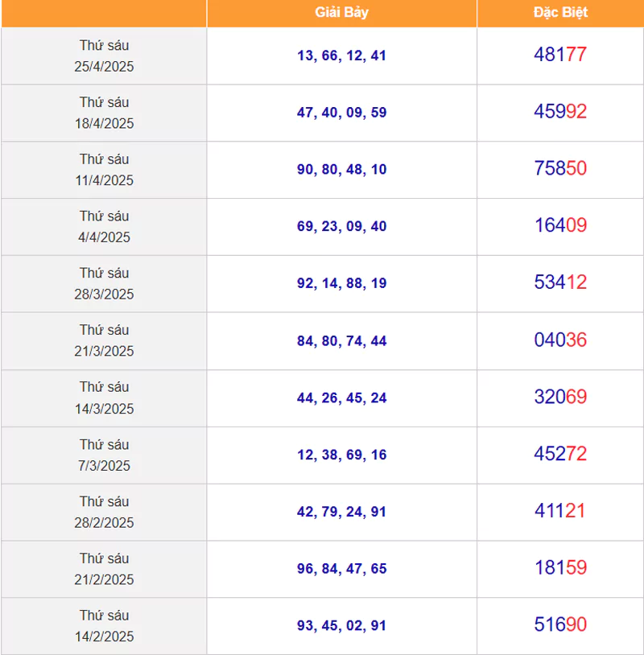Click the special prize number 45272
This screenshot has width=644, height=655.
tap(560, 454)
